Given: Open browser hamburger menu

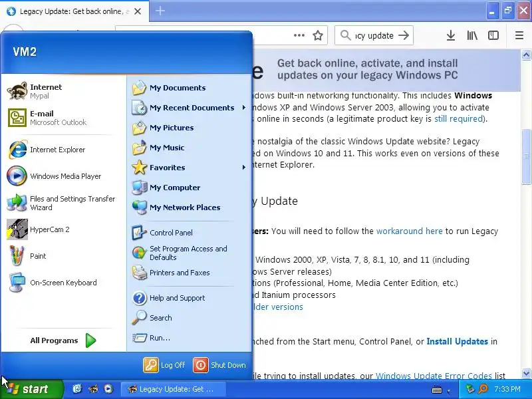Looking at the screenshot, I should (x=519, y=35).
